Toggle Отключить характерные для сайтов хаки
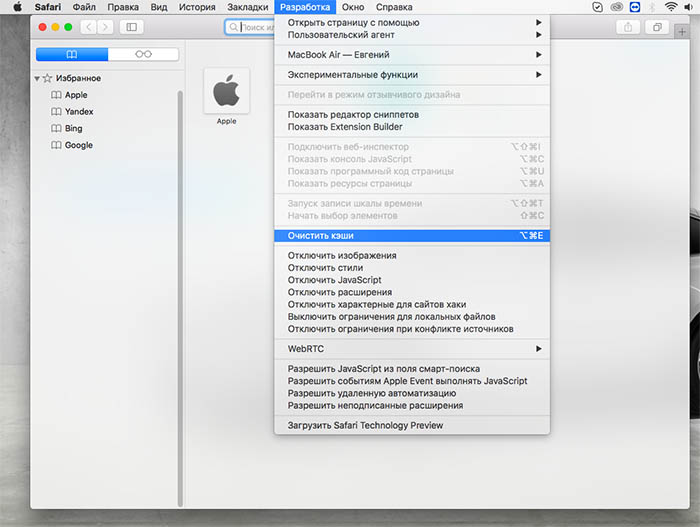The height and width of the screenshot is (527, 700). (412, 305)
